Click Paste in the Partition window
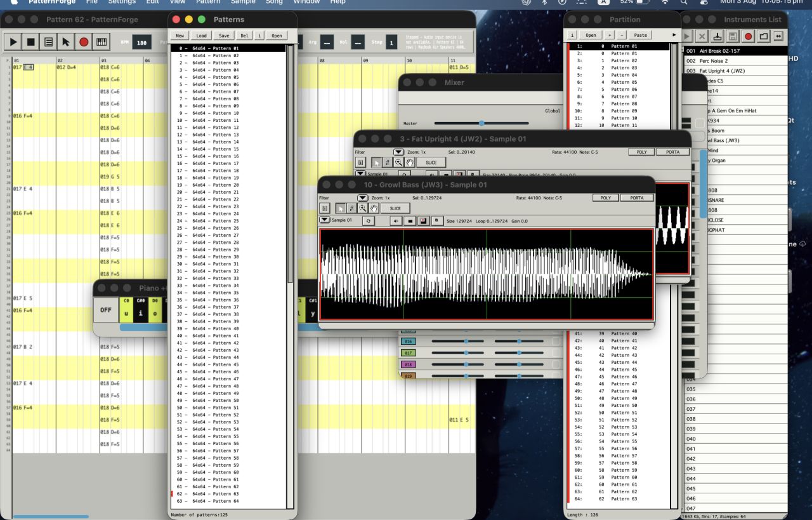 pyautogui.click(x=640, y=35)
